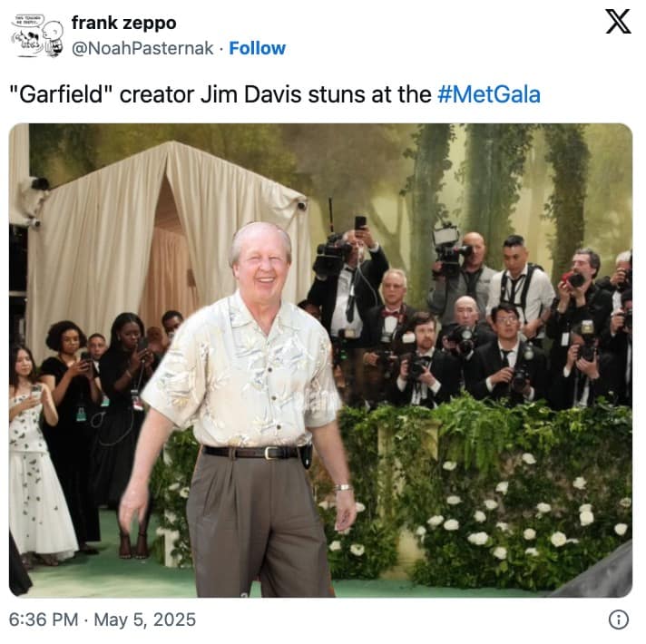Follow the @NoahPasternak account
646x644 pixels.
[257, 48]
